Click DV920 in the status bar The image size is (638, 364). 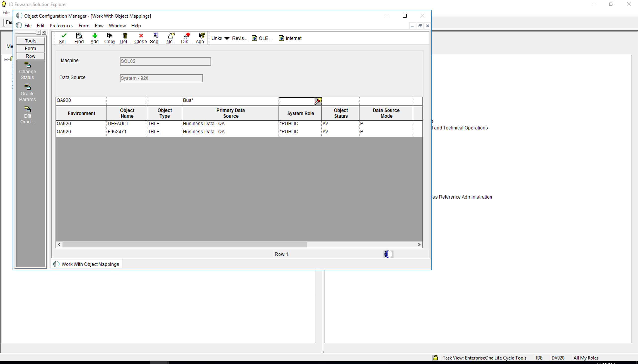click(558, 358)
